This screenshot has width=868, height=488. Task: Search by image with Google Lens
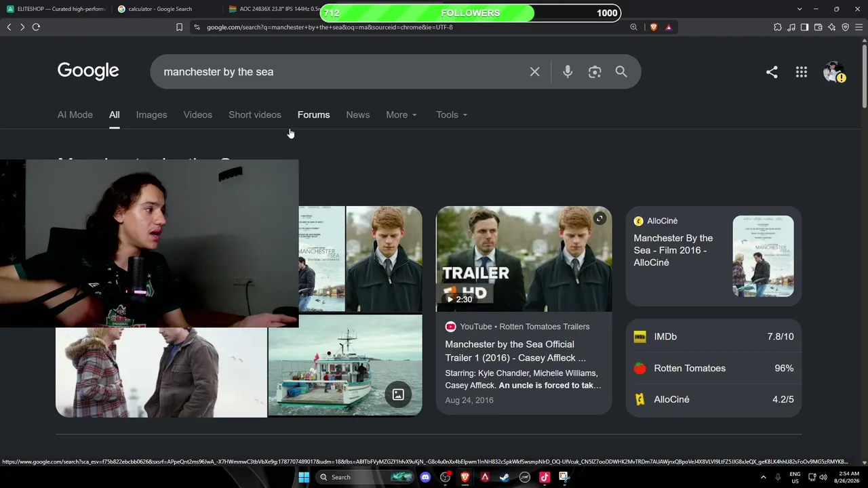(595, 72)
